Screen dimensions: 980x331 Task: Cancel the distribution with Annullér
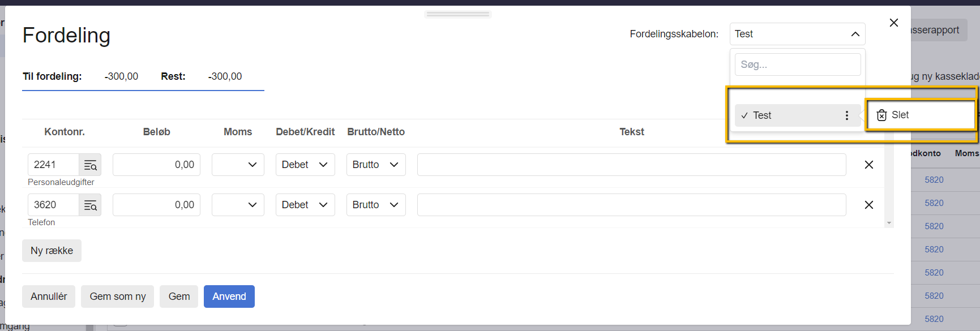(x=49, y=296)
